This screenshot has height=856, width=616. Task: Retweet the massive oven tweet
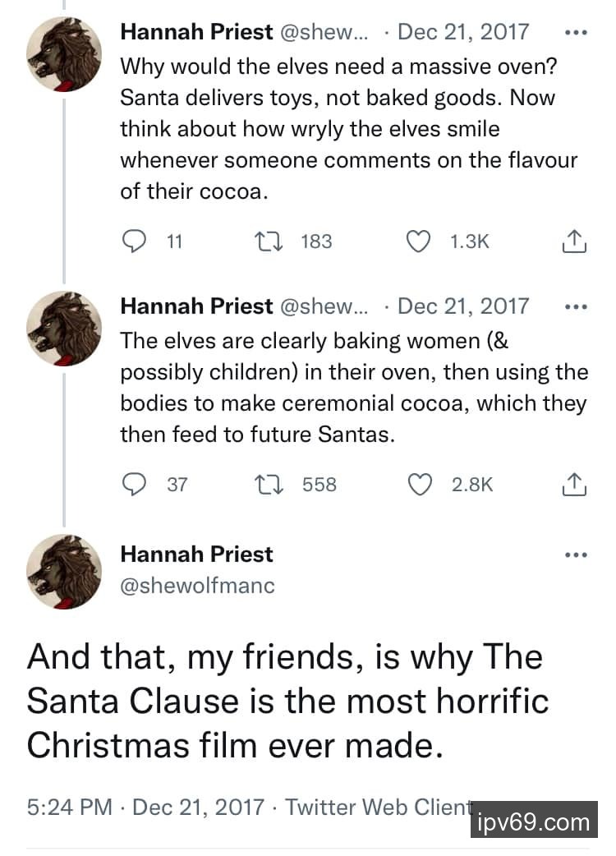[265, 241]
